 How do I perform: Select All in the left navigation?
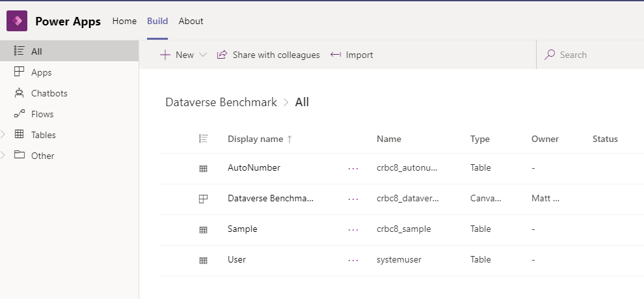tap(70, 51)
